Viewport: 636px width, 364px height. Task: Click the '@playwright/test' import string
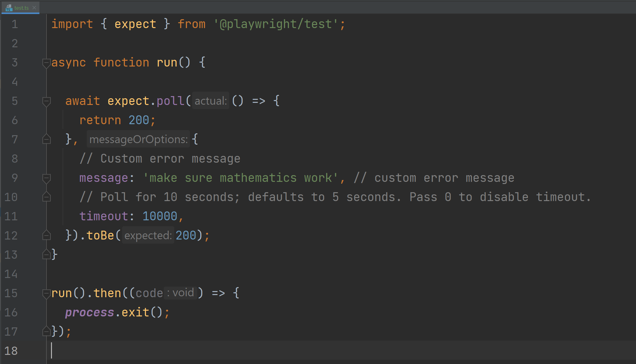click(x=276, y=24)
